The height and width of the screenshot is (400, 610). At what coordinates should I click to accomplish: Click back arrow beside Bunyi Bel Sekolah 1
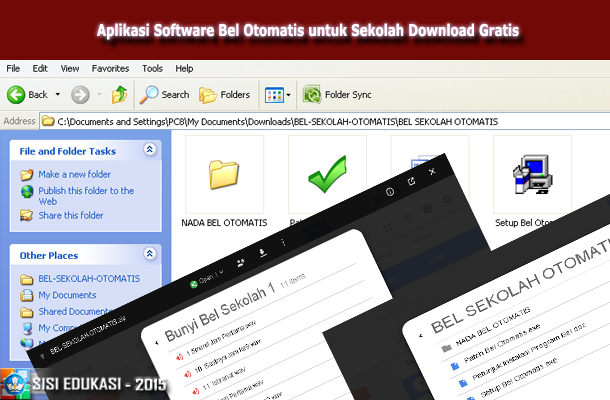[x=157, y=343]
